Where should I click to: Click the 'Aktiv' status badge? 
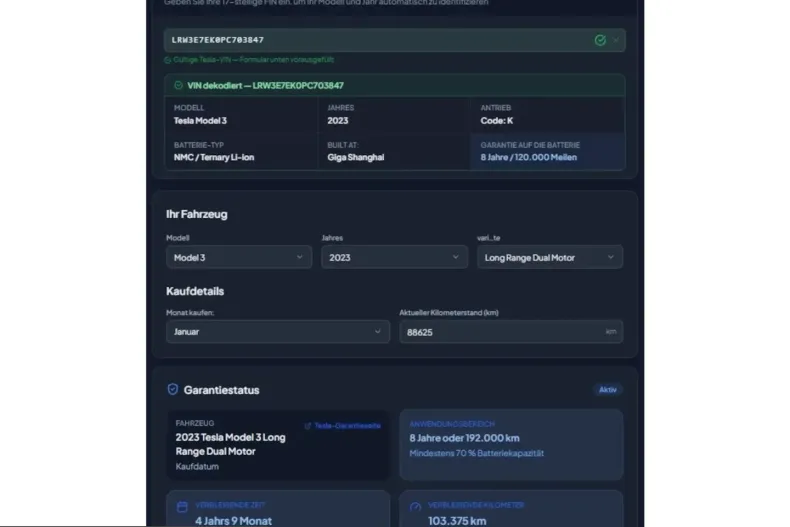tap(608, 389)
